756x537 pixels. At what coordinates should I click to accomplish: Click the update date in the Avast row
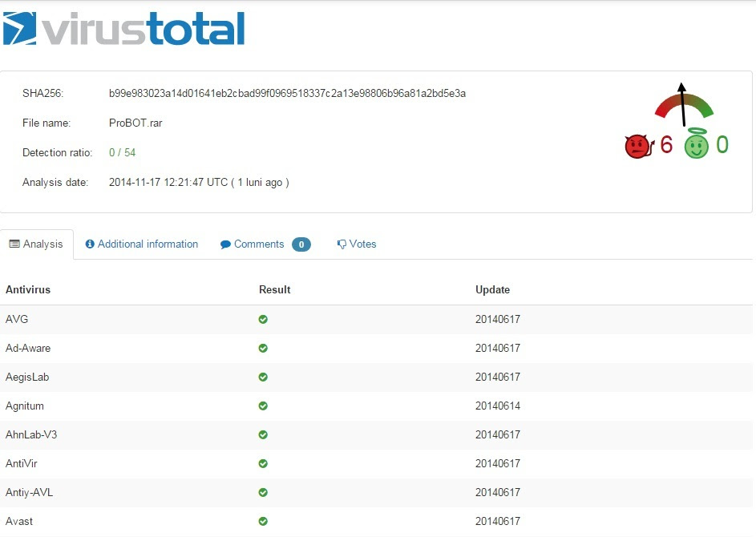[498, 521]
